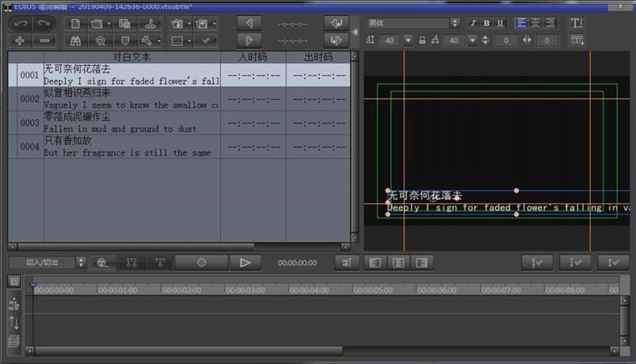Expand the import folder dropdown arrow

tap(189, 24)
